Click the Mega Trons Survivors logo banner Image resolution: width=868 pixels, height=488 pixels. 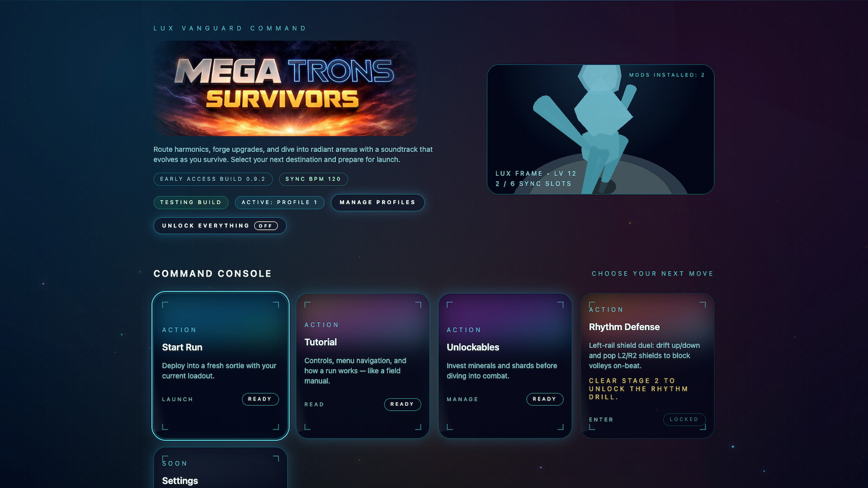coord(285,89)
